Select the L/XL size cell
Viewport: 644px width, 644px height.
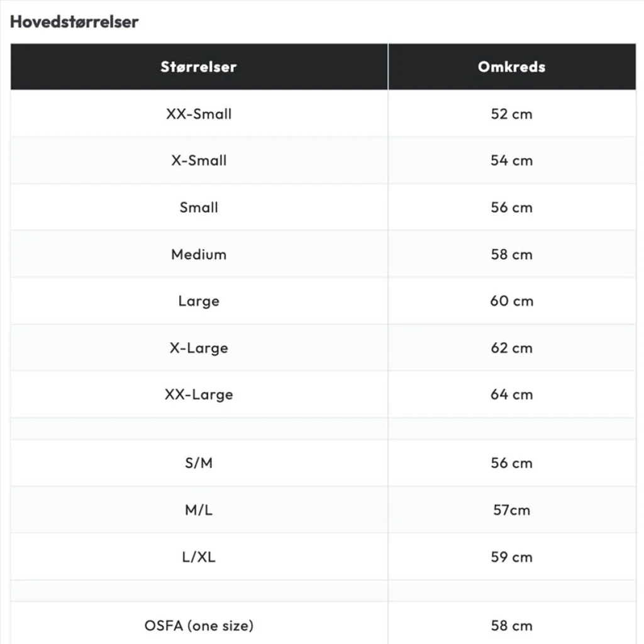199,557
